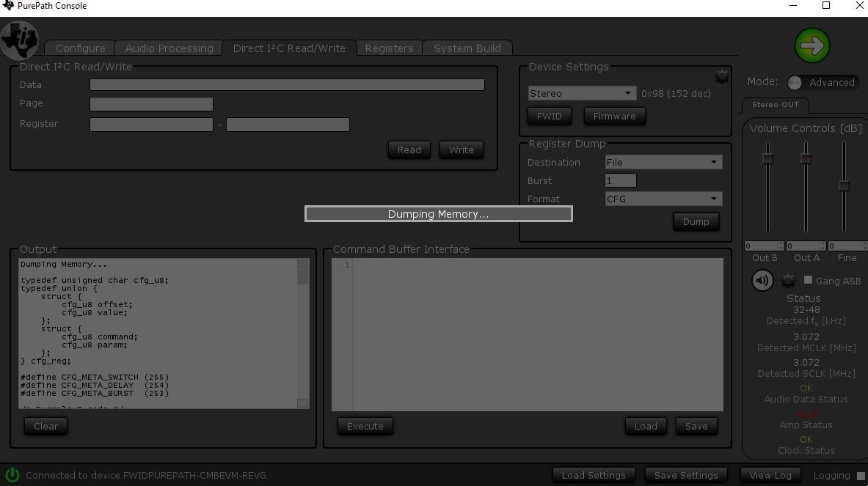Click the Burst value field
The height and width of the screenshot is (486, 868).
pos(621,181)
